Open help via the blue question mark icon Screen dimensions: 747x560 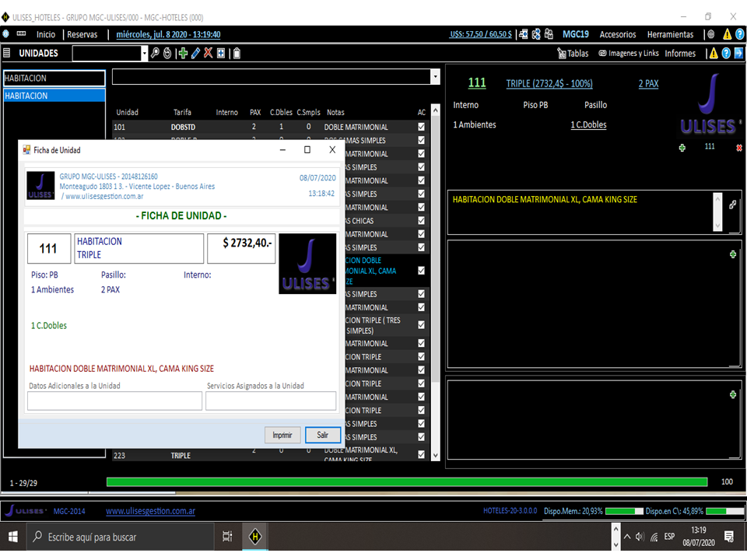(728, 53)
